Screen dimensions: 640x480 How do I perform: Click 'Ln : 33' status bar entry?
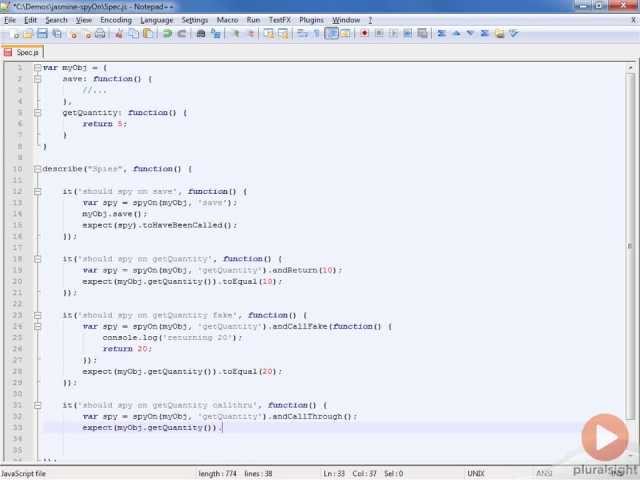point(334,474)
